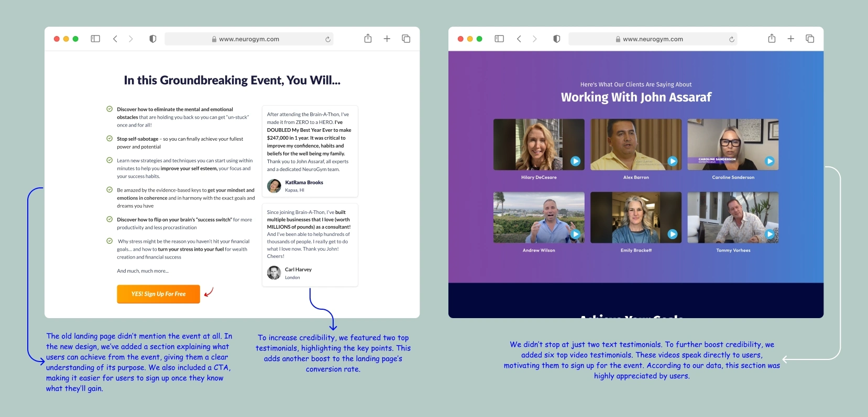The height and width of the screenshot is (417, 868).
Task: Click address bar in right browser window
Action: [653, 39]
